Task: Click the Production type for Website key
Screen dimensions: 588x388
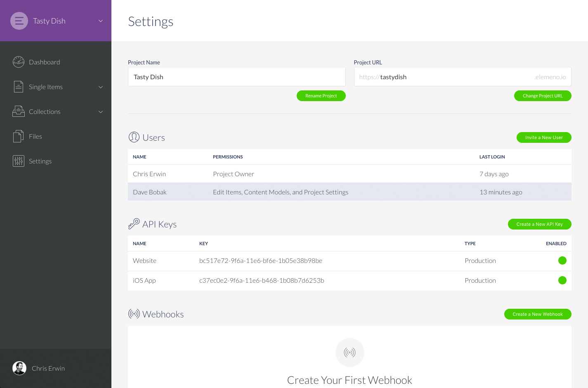Action: [480, 260]
